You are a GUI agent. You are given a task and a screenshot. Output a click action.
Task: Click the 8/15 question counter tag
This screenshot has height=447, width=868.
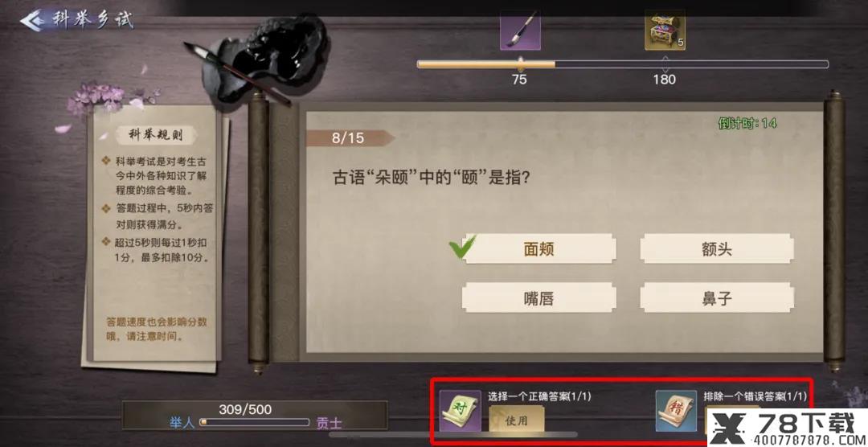click(349, 138)
